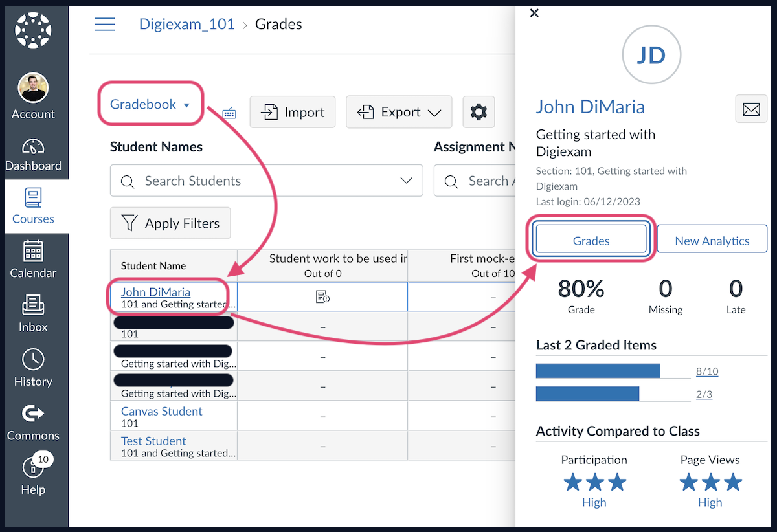Viewport: 777px width, 532px height.
Task: Click the 80% Grade value
Action: click(581, 289)
